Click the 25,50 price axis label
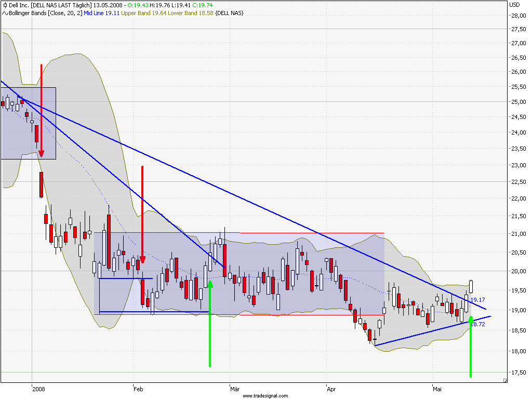The image size is (532, 399). (x=518, y=87)
